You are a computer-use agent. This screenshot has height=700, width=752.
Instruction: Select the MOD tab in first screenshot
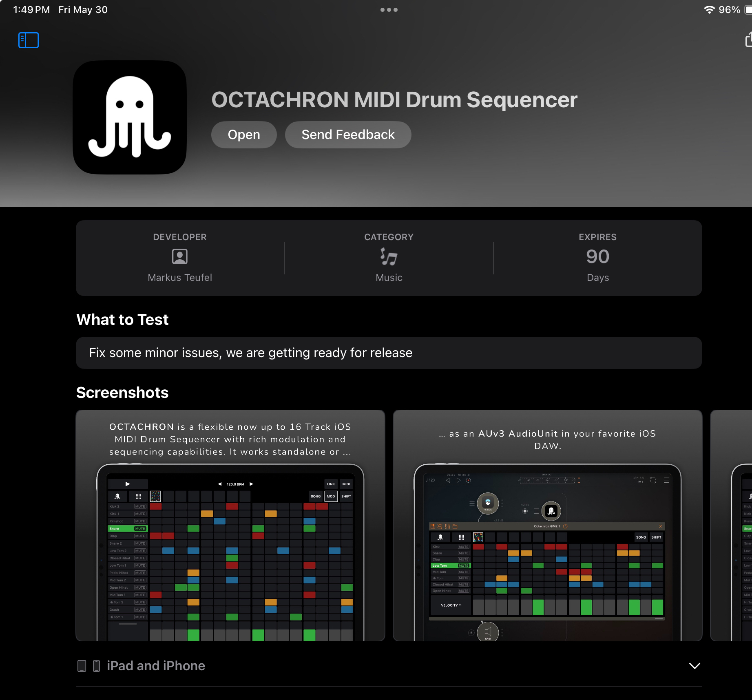[x=331, y=497]
